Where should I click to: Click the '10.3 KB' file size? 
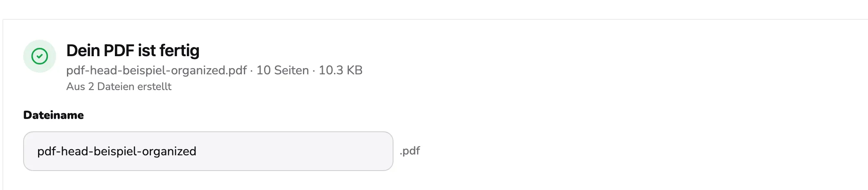(x=341, y=70)
